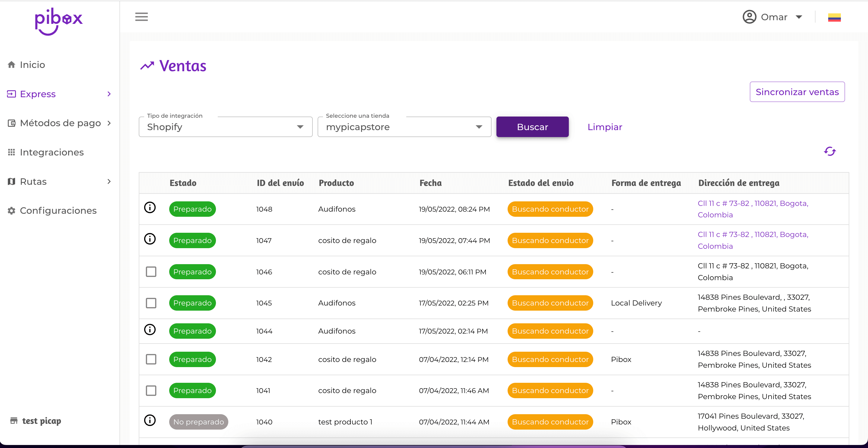Click product test producto 1

click(345, 422)
